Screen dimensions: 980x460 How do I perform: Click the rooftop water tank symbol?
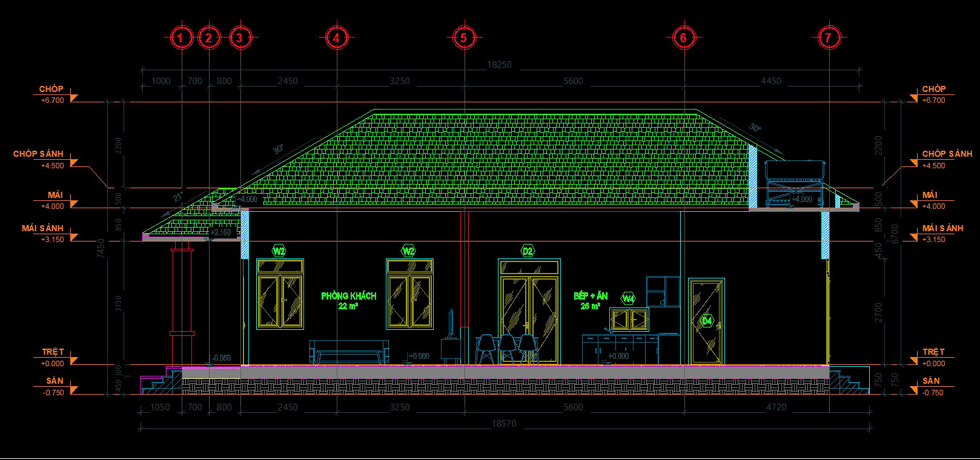coord(795,183)
